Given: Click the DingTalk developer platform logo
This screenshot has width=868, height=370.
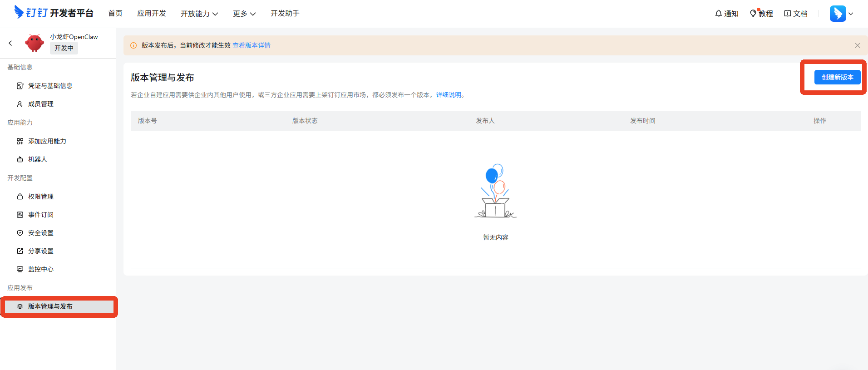Looking at the screenshot, I should click(54, 13).
